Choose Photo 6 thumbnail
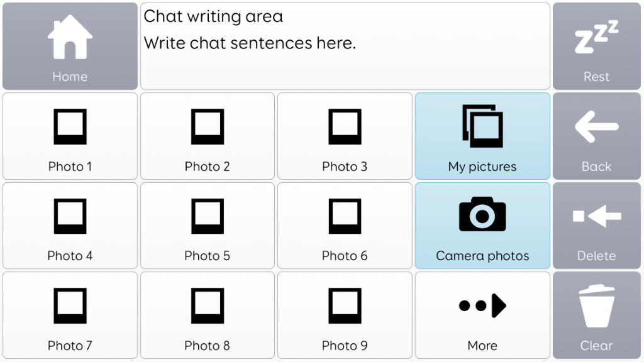 tap(345, 226)
